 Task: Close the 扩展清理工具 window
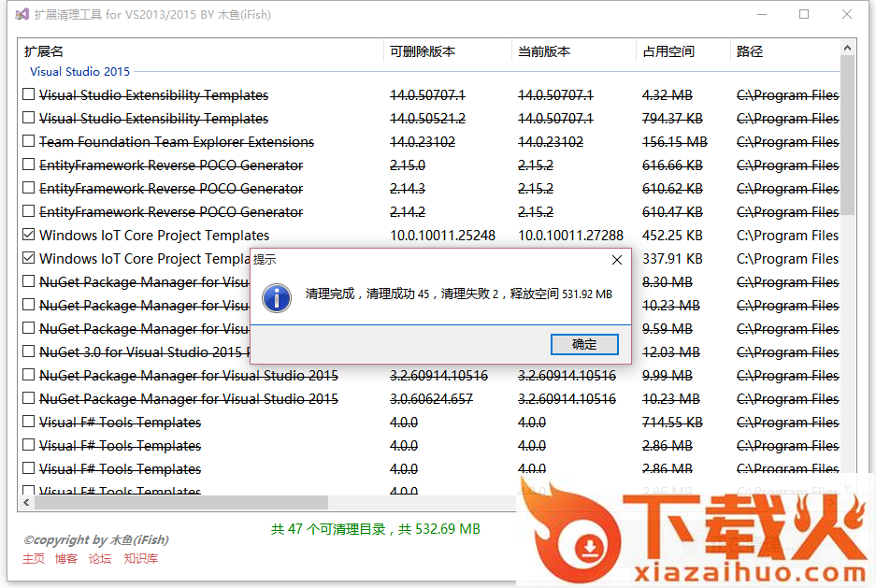pos(847,15)
